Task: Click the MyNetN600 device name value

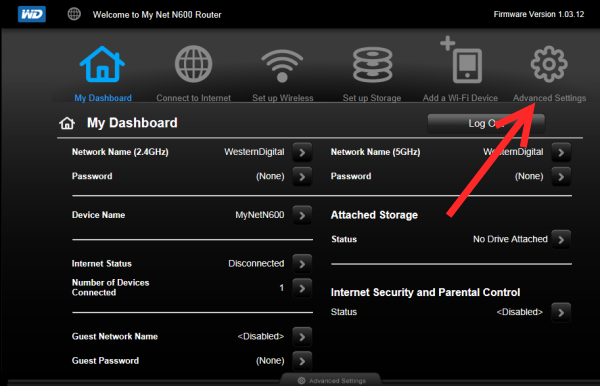Action: coord(260,215)
